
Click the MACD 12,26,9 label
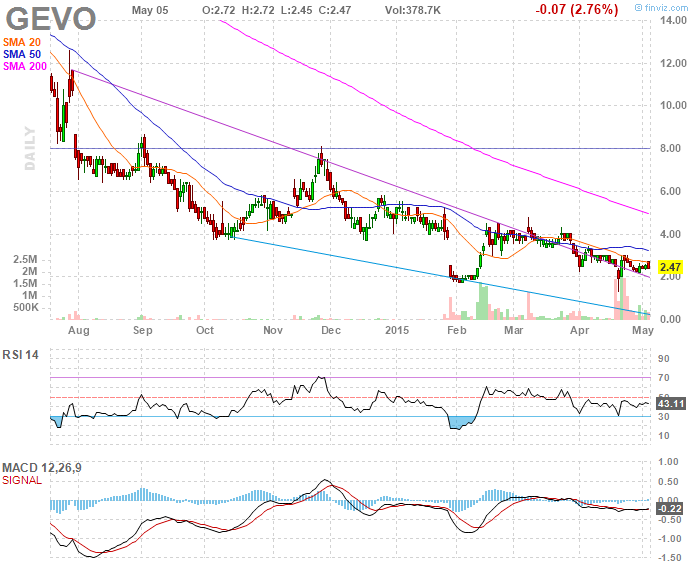[42, 468]
